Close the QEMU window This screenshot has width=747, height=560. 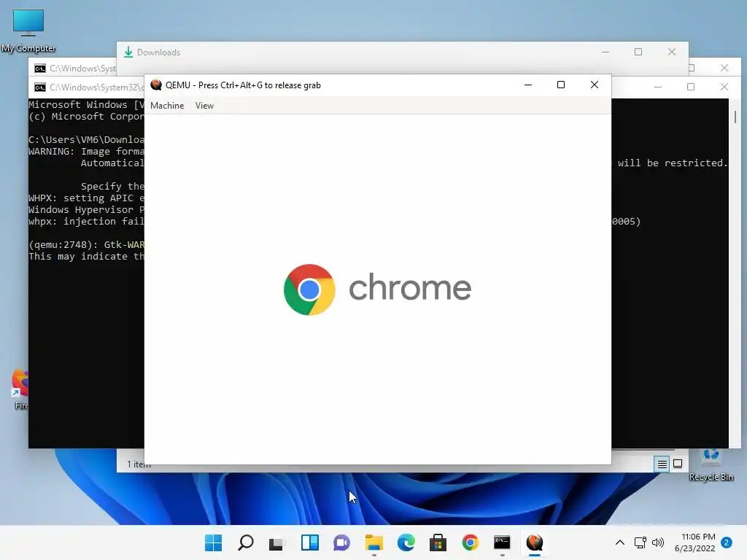coord(594,85)
